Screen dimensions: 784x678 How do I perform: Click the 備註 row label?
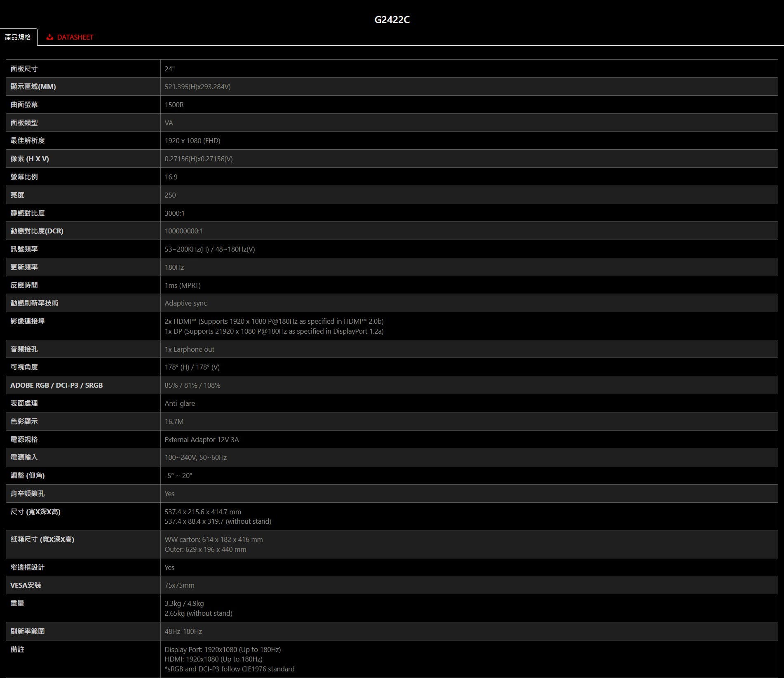[x=17, y=650]
